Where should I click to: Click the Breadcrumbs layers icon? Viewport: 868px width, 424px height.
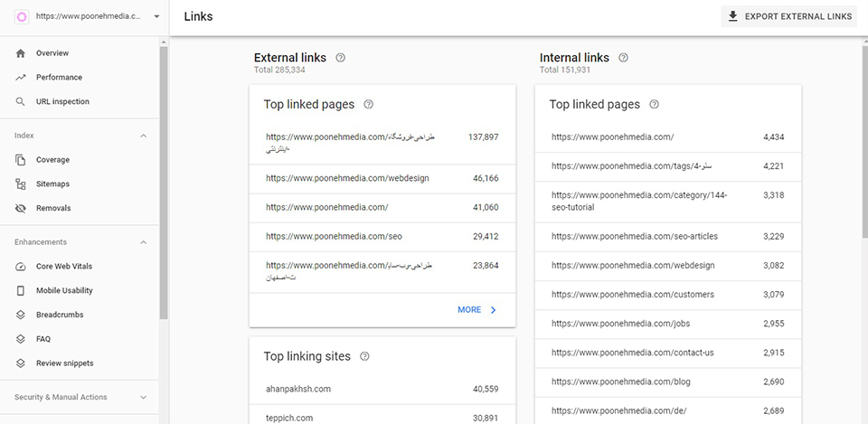tap(21, 315)
